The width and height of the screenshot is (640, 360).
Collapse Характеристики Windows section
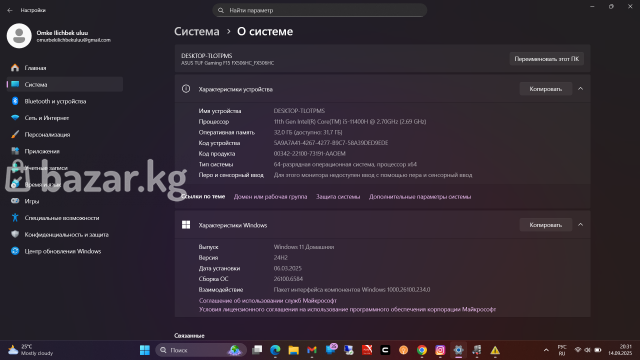580,224
